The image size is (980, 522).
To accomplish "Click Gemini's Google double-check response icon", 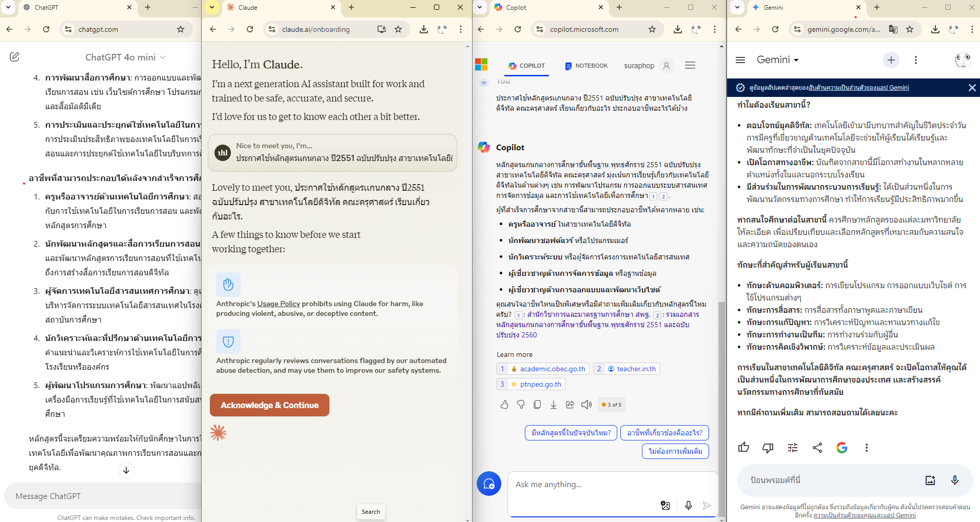I will click(x=841, y=448).
